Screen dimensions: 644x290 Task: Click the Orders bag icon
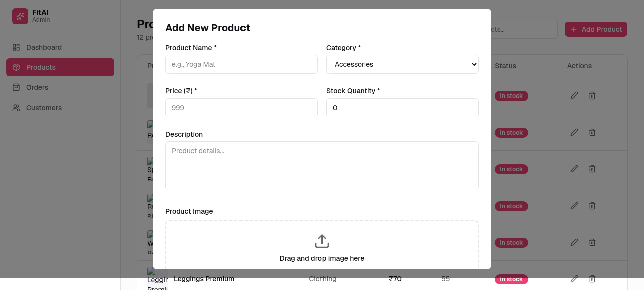16,87
